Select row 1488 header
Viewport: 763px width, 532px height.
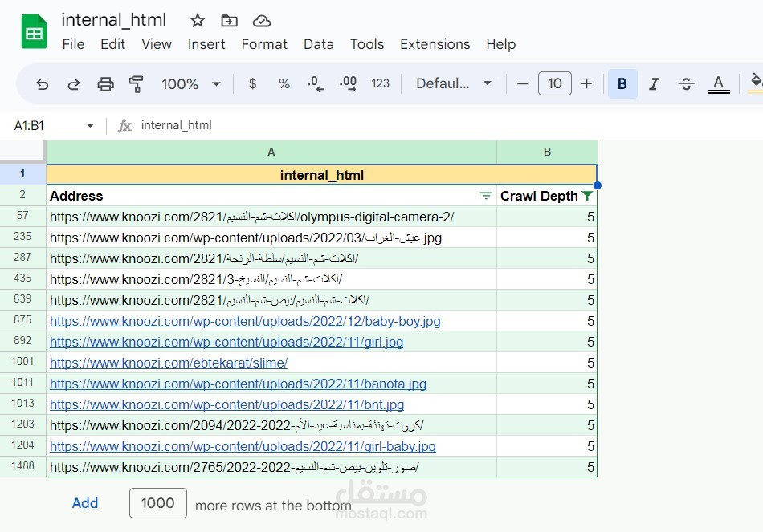pyautogui.click(x=22, y=466)
